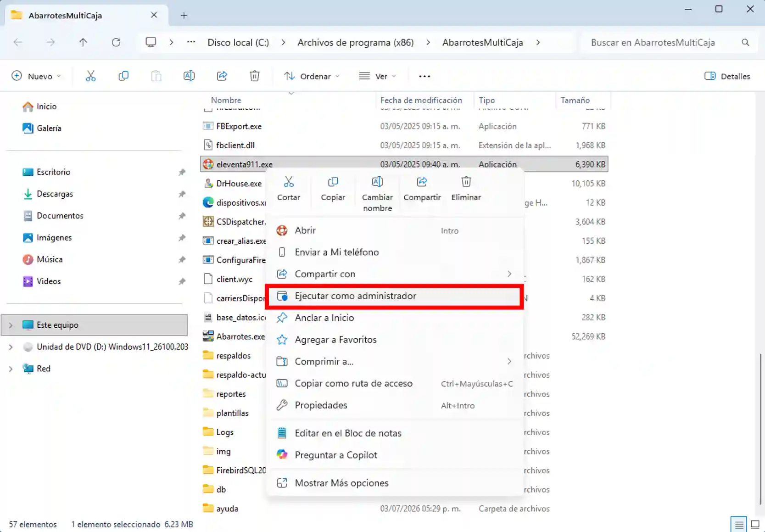Open Inicio in the navigation pane
This screenshot has height=532, width=765.
click(46, 106)
